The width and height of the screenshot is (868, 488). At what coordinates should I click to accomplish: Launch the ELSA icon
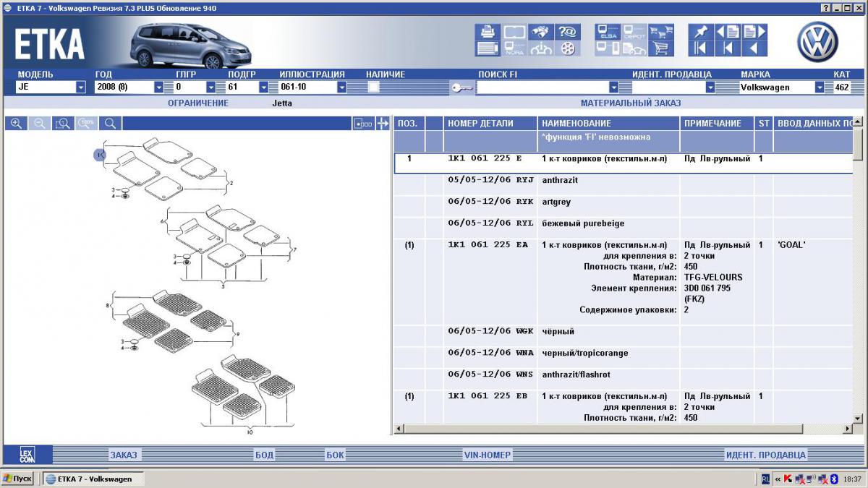pyautogui.click(x=608, y=32)
